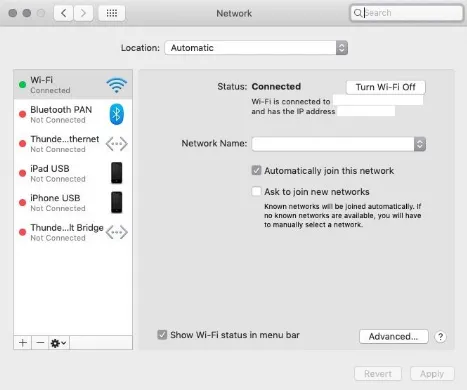Image resolution: width=467 pixels, height=390 pixels.
Task: Open help with the question mark button
Action: [x=440, y=337]
